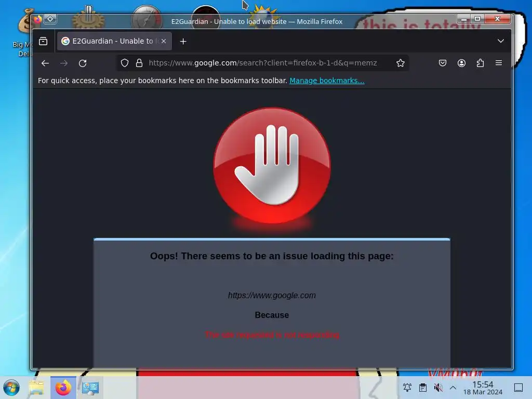Open the file manager on taskbar
The width and height of the screenshot is (532, 399).
click(x=36, y=388)
